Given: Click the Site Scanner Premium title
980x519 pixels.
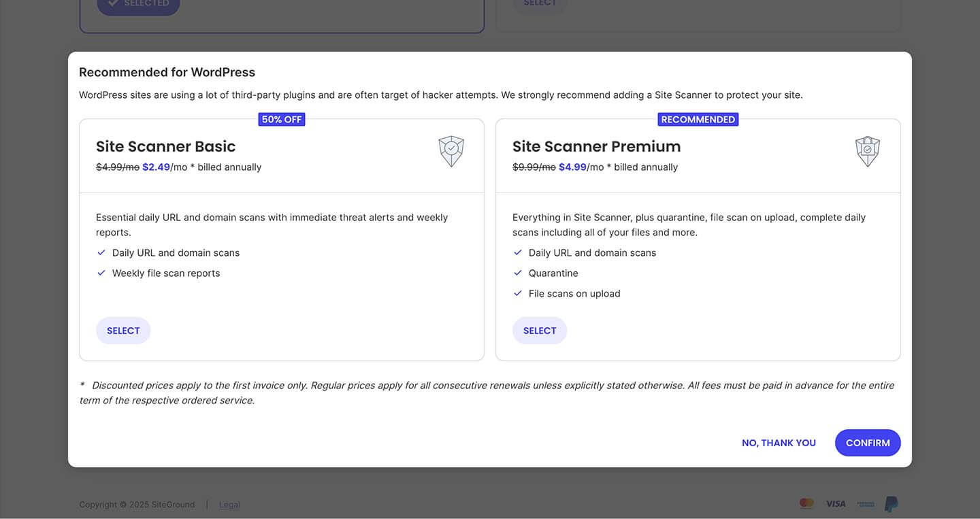Looking at the screenshot, I should [597, 146].
